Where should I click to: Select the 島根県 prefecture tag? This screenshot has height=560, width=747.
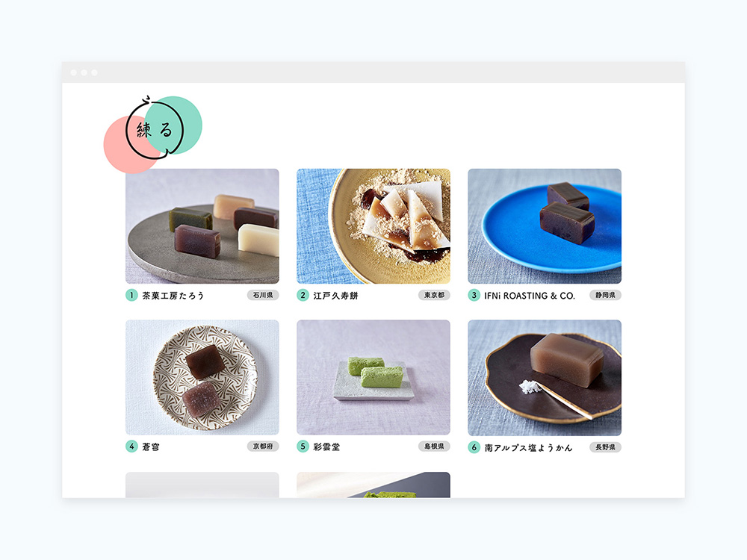coord(434,447)
